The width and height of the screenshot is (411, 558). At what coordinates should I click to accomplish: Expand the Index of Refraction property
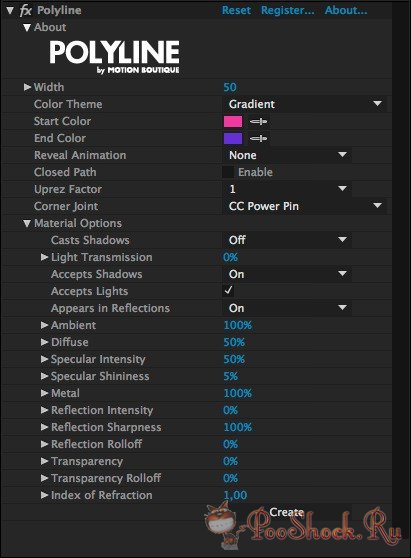pyautogui.click(x=44, y=495)
